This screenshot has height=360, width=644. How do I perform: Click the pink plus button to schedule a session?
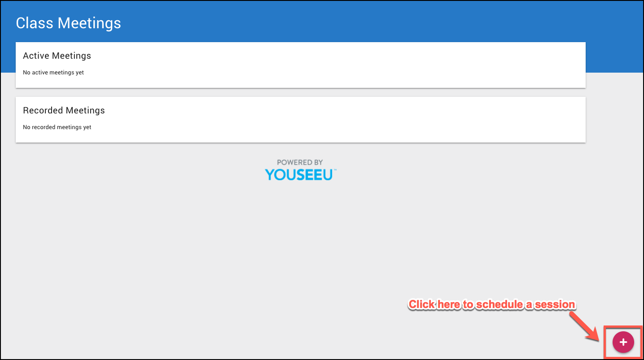[x=623, y=343]
